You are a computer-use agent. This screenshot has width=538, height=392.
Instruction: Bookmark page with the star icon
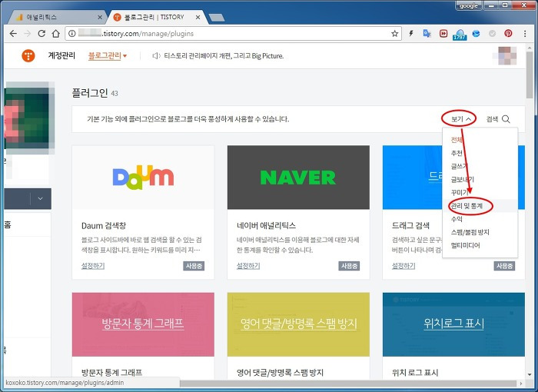point(394,34)
